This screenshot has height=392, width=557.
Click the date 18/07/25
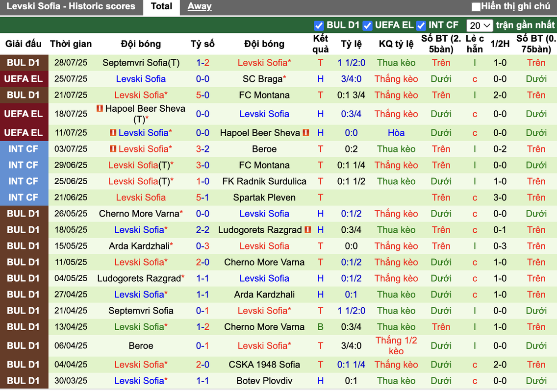point(71,114)
